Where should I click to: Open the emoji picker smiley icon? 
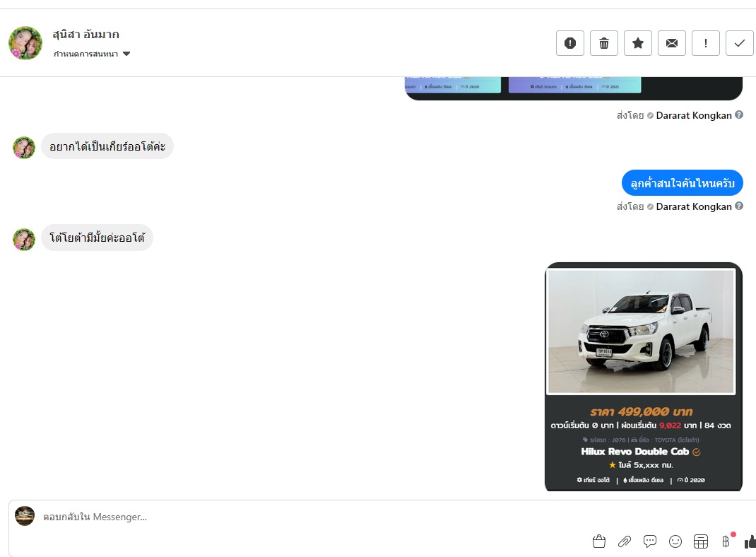tap(675, 541)
